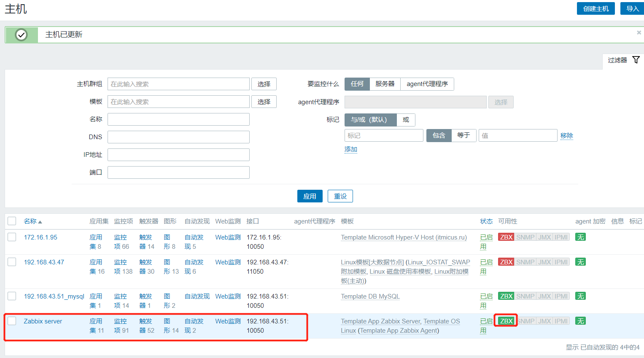Open 自动发现 for Zabbix server
The image size is (644, 358).
coord(194,326)
